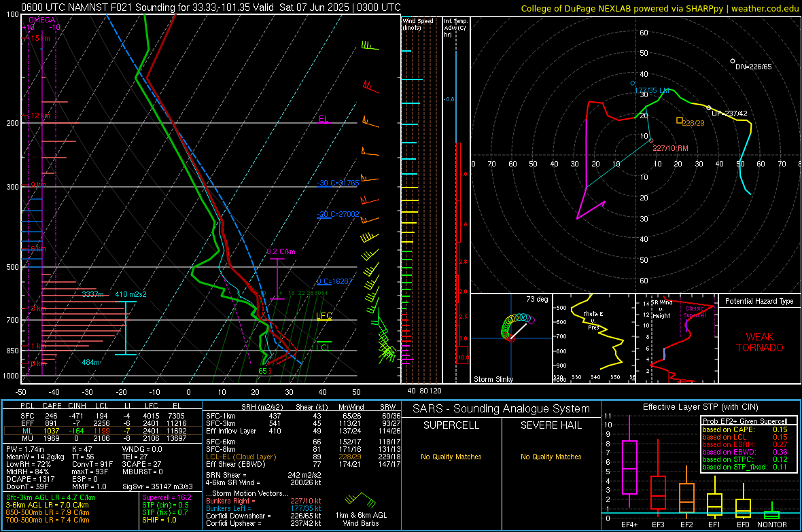Screen dimensions: 802x532
Task: Click the blue 177/35 LM Bunkers left marker
Action: pos(633,83)
